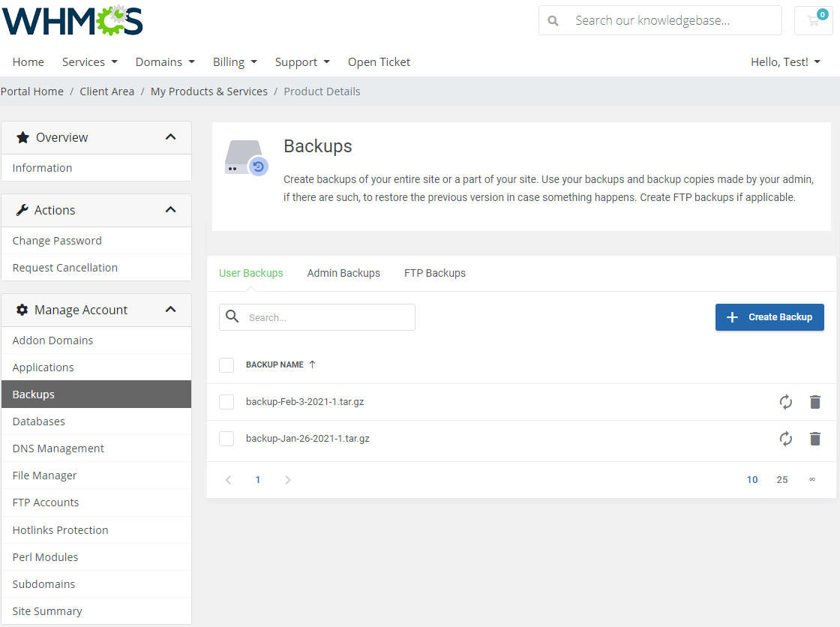Click Open Ticket in navigation

pos(379,62)
